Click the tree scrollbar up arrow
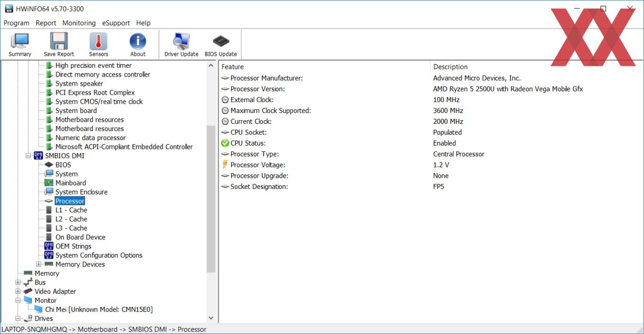 211,65
